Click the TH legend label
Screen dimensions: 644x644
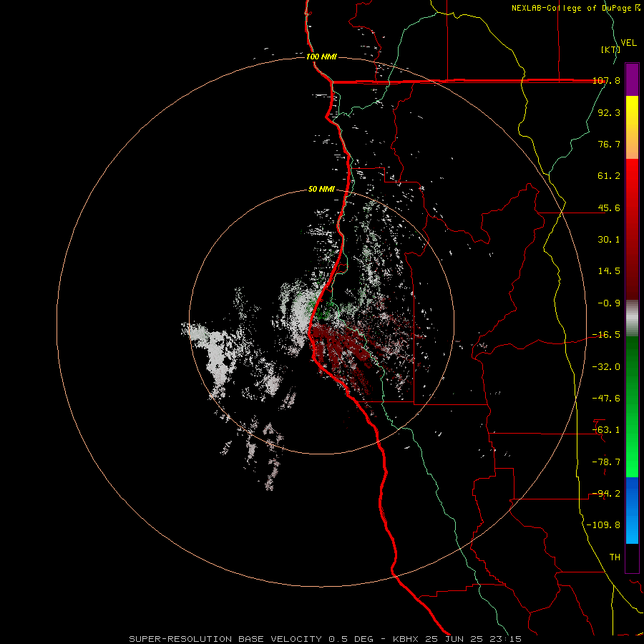(615, 557)
